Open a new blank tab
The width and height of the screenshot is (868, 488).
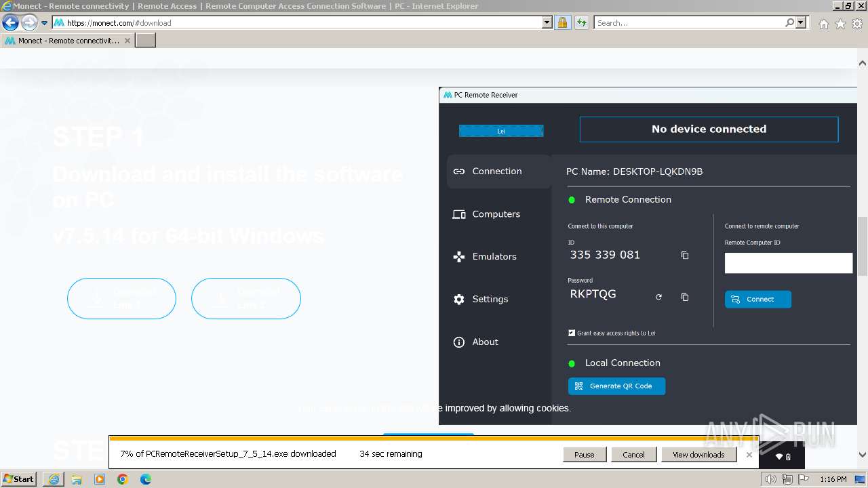coord(146,41)
